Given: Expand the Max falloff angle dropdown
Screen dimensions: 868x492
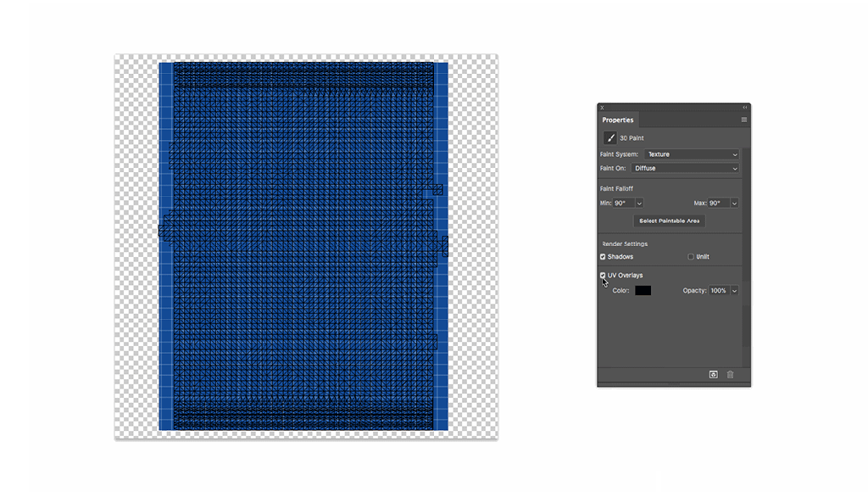Looking at the screenshot, I should point(734,204).
